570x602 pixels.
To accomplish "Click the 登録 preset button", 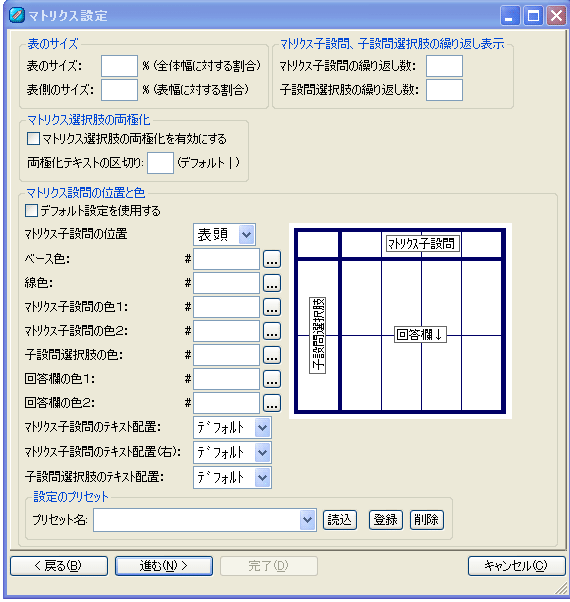I will (386, 520).
